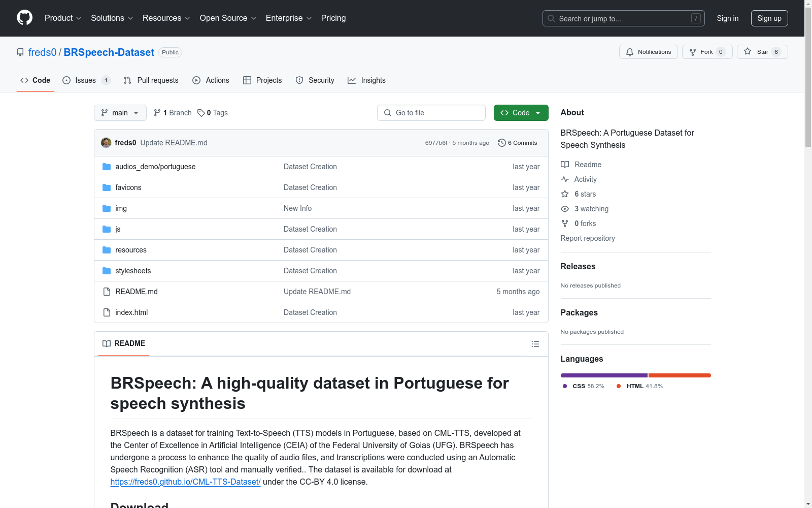Click the notifications bell icon
Image resolution: width=812 pixels, height=508 pixels.
[630, 52]
